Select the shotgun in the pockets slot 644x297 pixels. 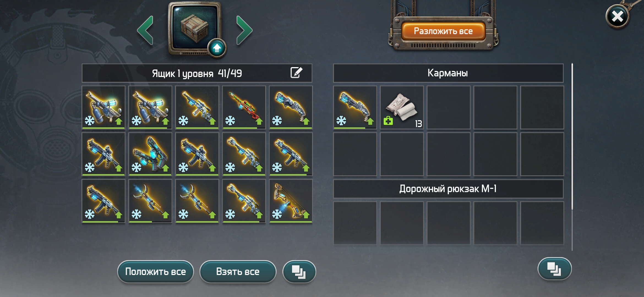(355, 108)
